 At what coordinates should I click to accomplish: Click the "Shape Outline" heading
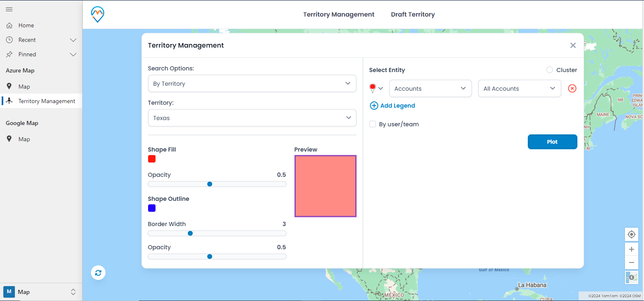(x=168, y=199)
